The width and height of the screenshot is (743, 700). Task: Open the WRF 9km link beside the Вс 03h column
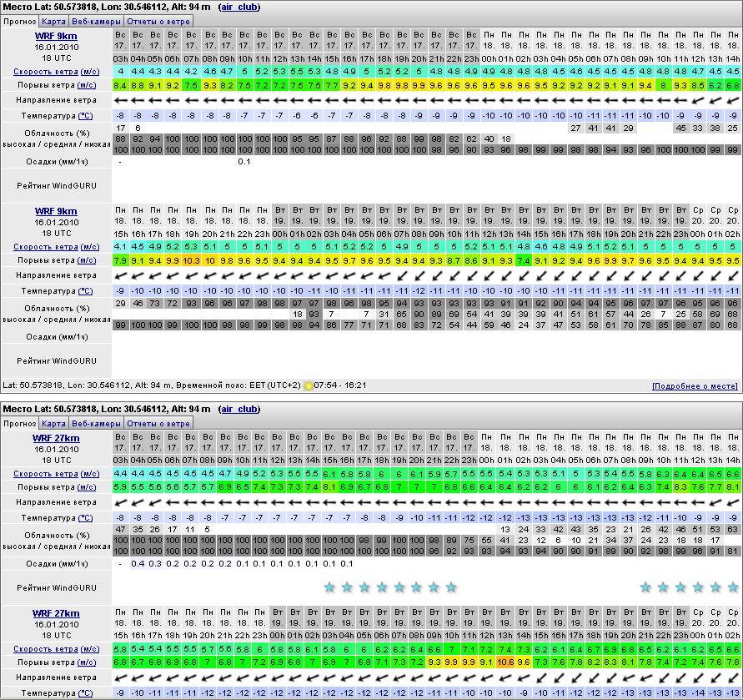(56, 36)
